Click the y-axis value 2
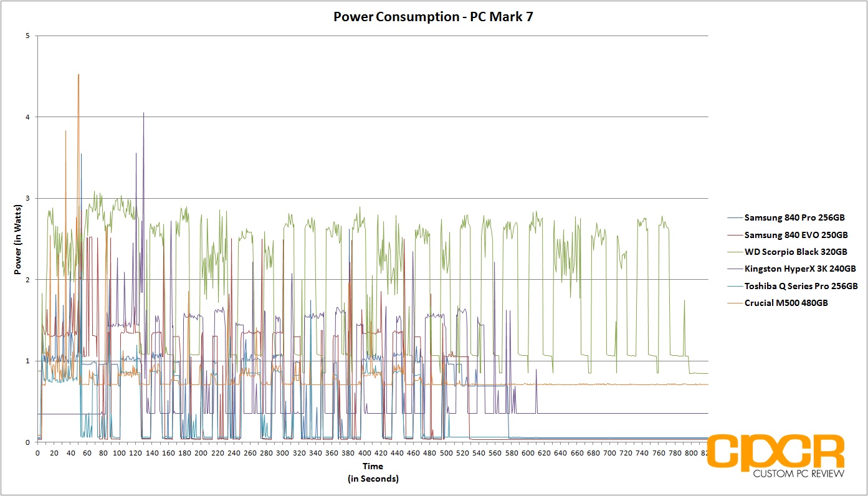Viewport: 868px width, 496px height. [x=27, y=280]
